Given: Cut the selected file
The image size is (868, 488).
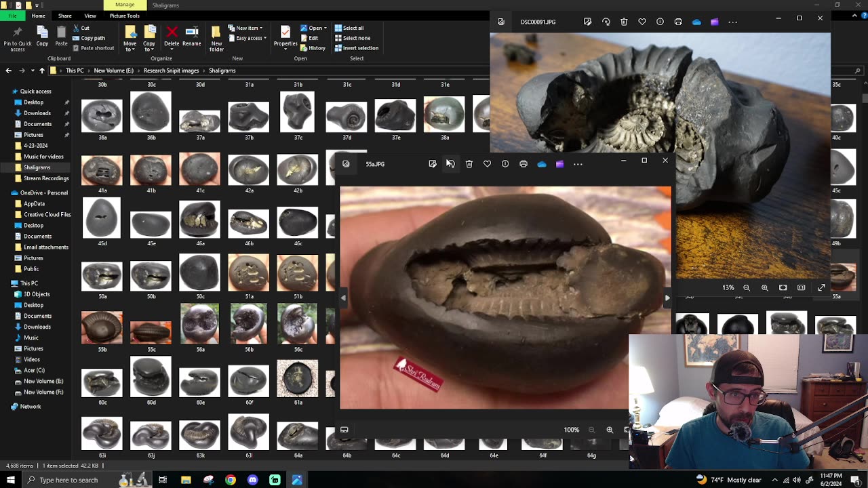Looking at the screenshot, I should click(81, 28).
